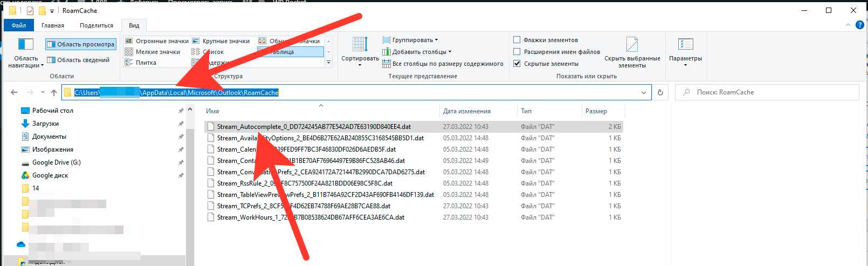Unpin Документы with its pin icon
868x266 pixels.
click(x=181, y=137)
